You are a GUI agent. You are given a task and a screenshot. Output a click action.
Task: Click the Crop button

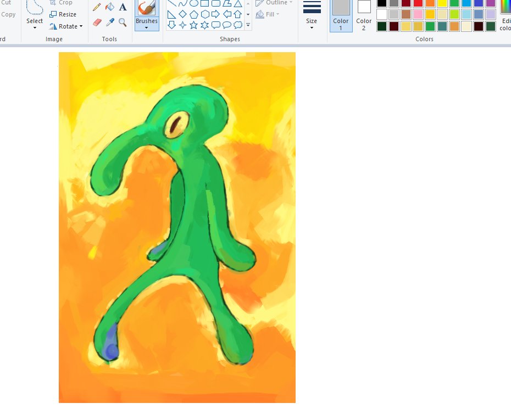[x=61, y=3]
